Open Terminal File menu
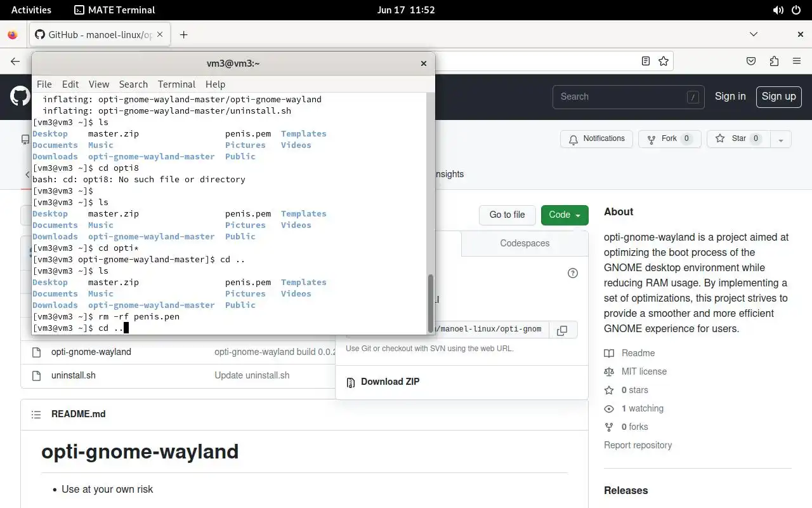Image resolution: width=812 pixels, height=508 pixels. pos(44,84)
